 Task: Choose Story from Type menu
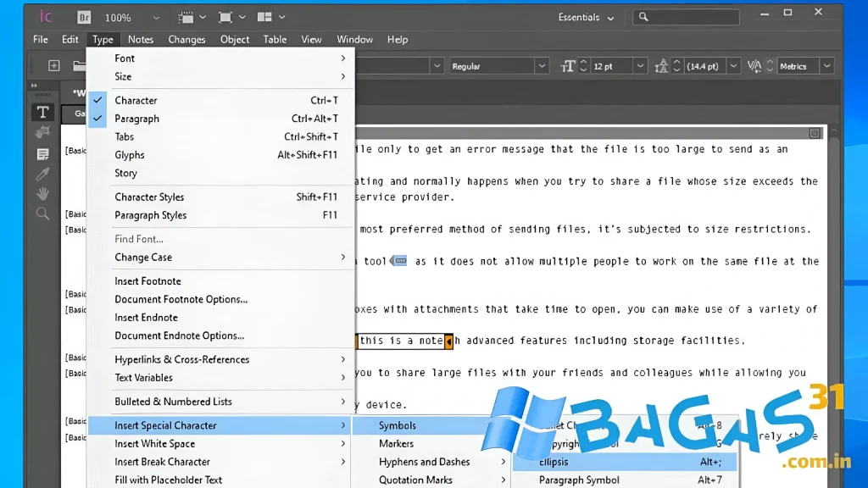click(x=220, y=173)
